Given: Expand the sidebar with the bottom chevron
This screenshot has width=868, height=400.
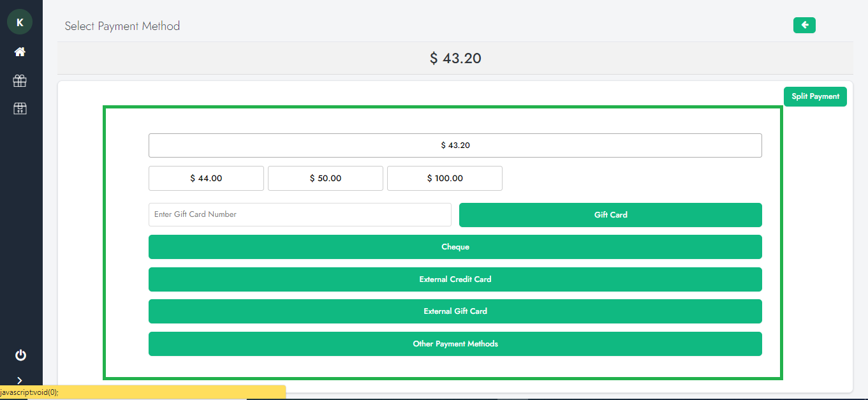Looking at the screenshot, I should (x=20, y=380).
